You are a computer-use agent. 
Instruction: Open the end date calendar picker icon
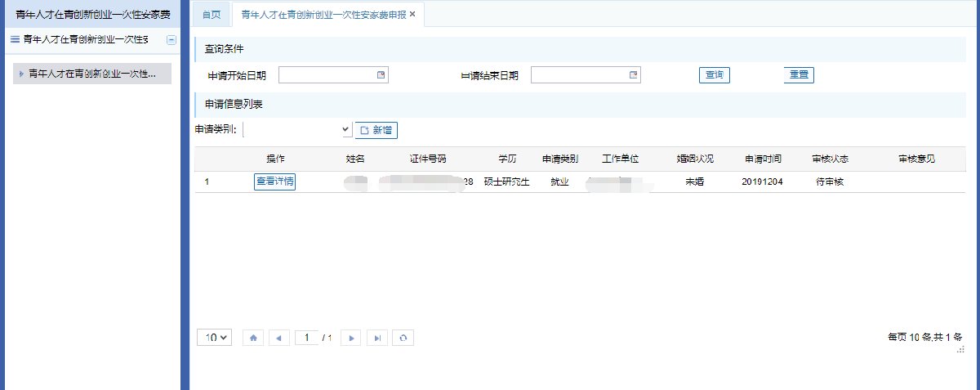coord(633,75)
